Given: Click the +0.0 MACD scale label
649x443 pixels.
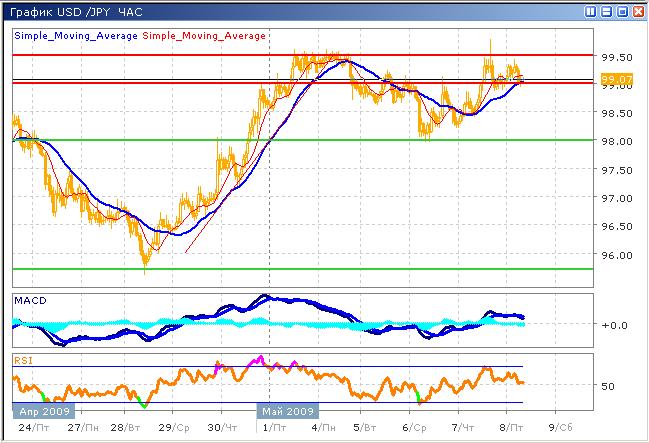Looking at the screenshot, I should (613, 325).
